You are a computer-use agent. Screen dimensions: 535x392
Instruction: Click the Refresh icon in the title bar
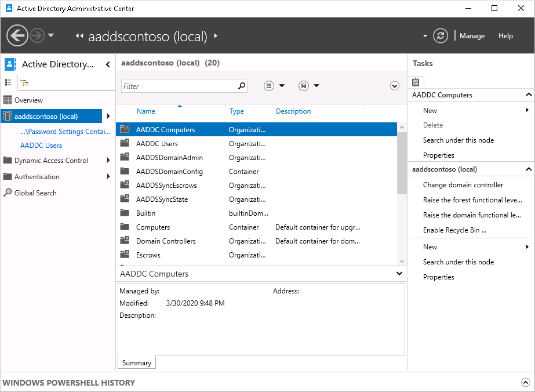pyautogui.click(x=440, y=35)
